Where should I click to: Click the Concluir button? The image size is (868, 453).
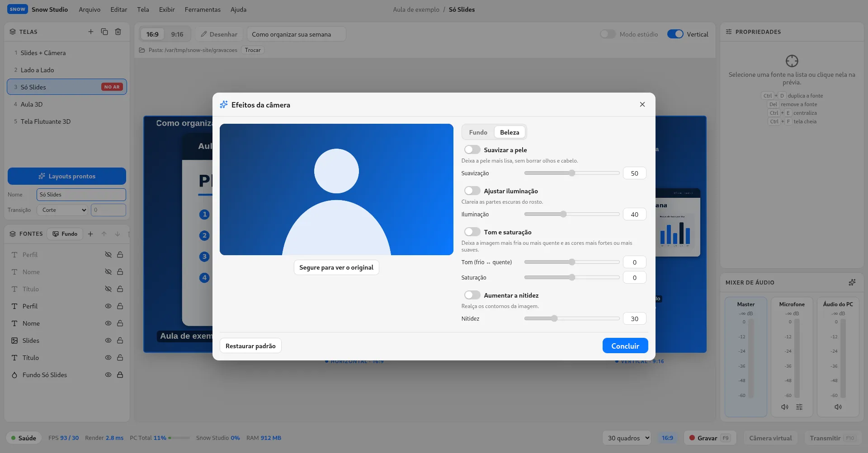(625, 346)
